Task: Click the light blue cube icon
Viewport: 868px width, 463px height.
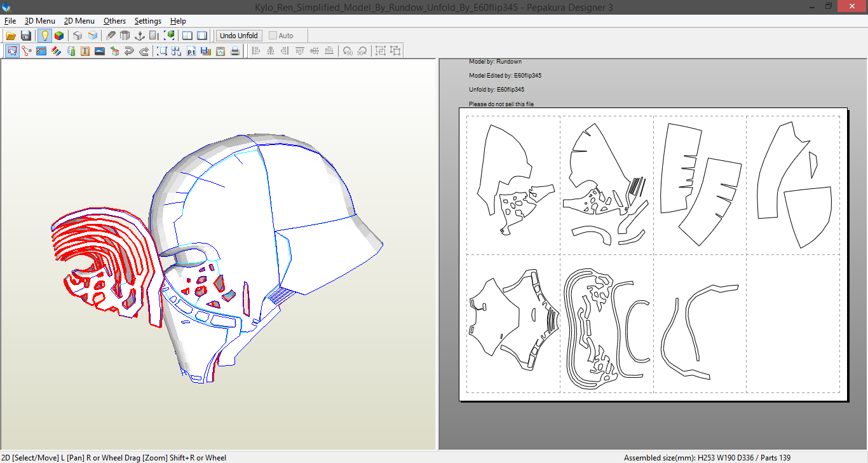Action: pos(93,36)
